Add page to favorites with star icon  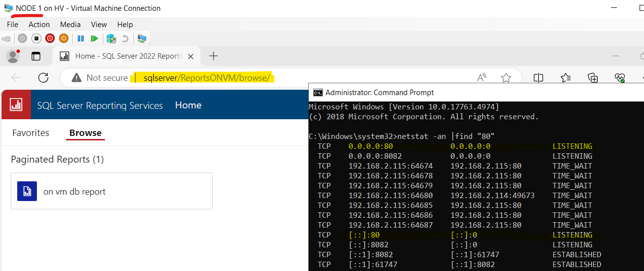[506, 77]
